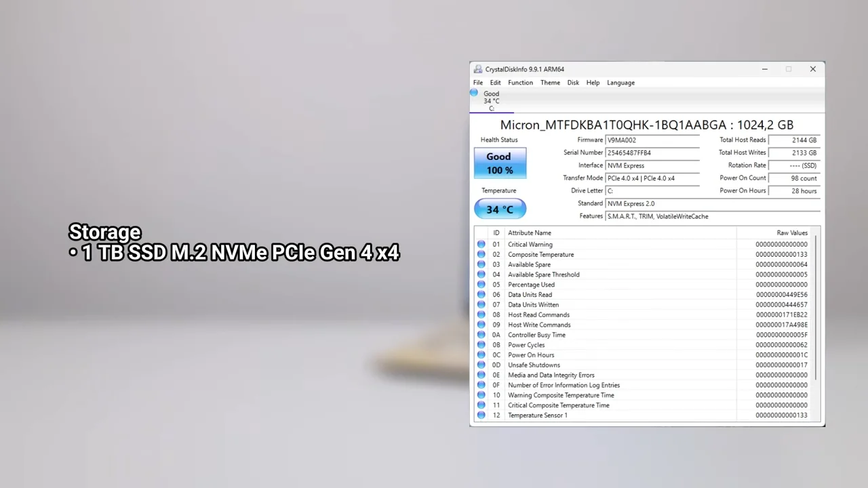Click the Transfer Mode field PCIe 4.0 x4
Viewport: 868px width, 488px height.
click(x=652, y=178)
